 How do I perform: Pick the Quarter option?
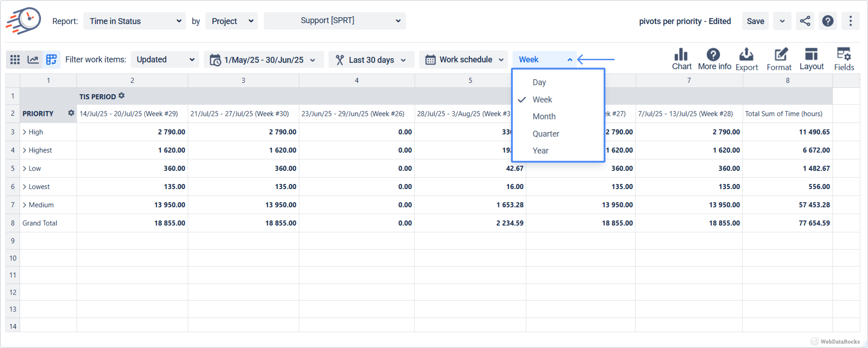coord(546,134)
